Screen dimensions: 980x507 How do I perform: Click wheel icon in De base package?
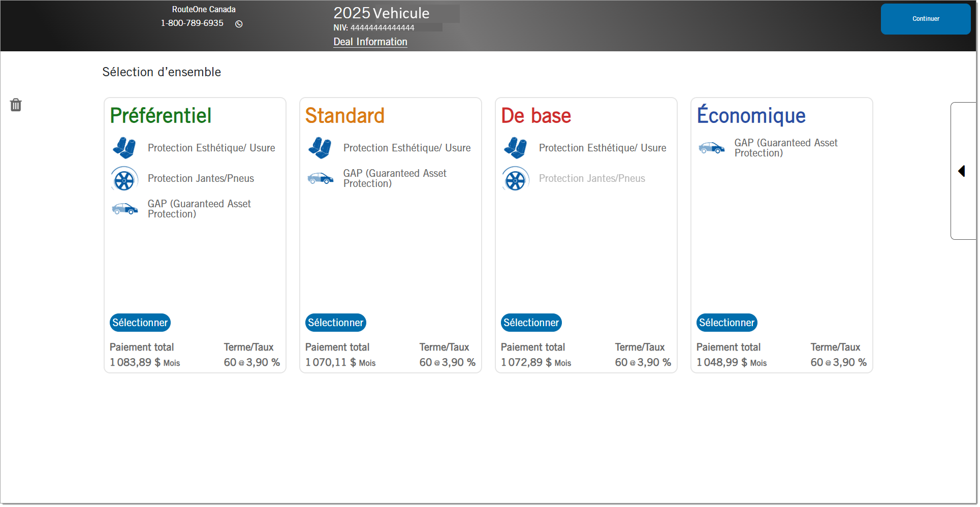click(x=515, y=179)
